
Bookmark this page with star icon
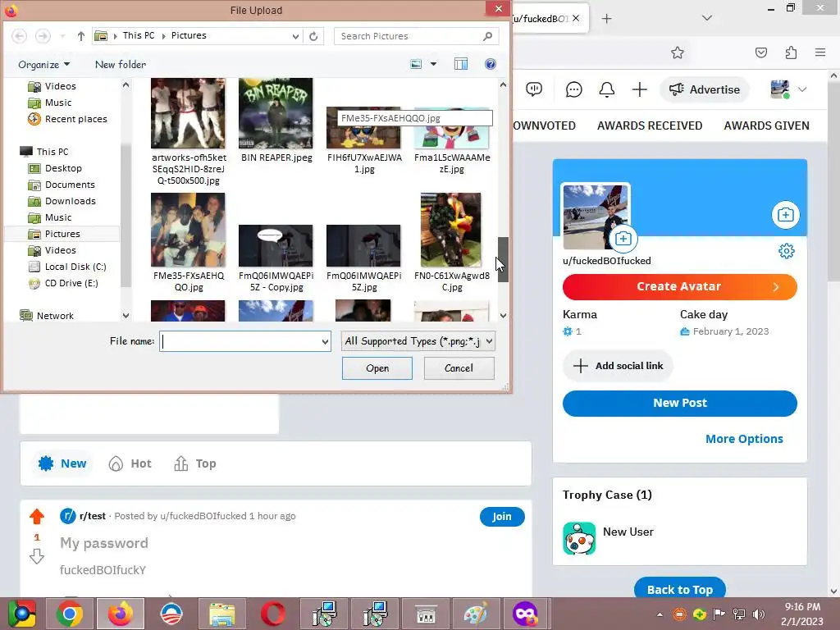tap(677, 52)
